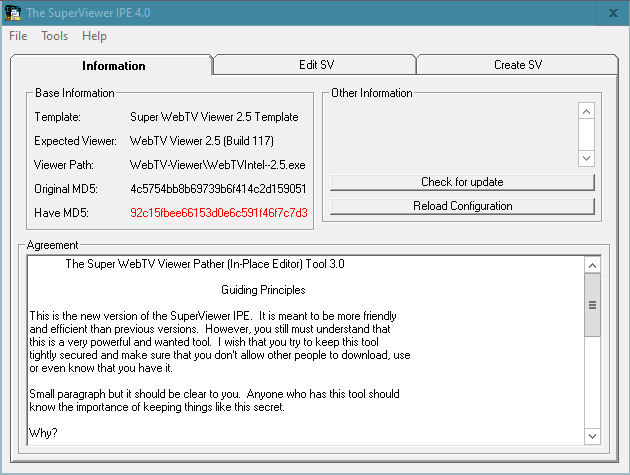Click Other Information scroll up arrow
Image resolution: width=630 pixels, height=475 pixels.
[586, 111]
